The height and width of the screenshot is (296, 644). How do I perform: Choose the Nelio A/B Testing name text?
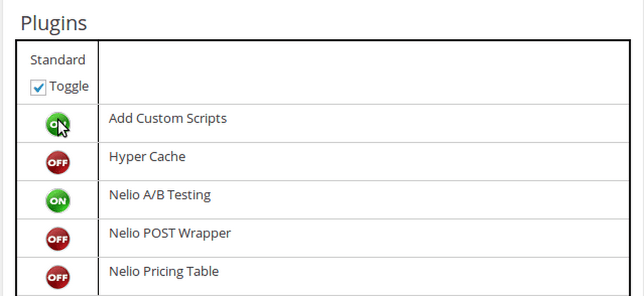point(160,195)
